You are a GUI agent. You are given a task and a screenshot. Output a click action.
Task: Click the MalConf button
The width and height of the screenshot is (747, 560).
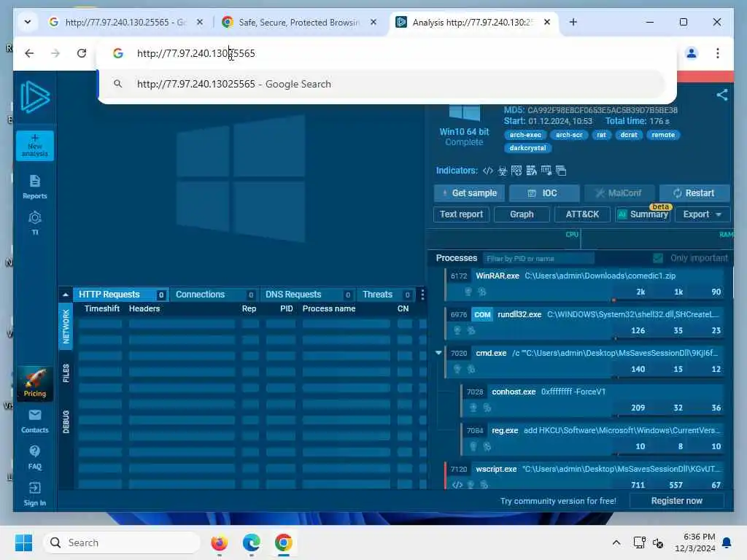pos(619,192)
